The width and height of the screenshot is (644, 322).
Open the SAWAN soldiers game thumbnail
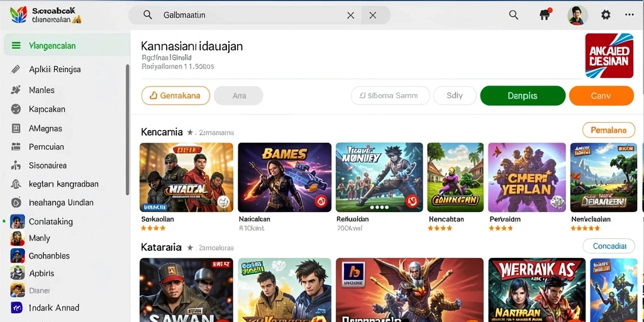(186, 290)
